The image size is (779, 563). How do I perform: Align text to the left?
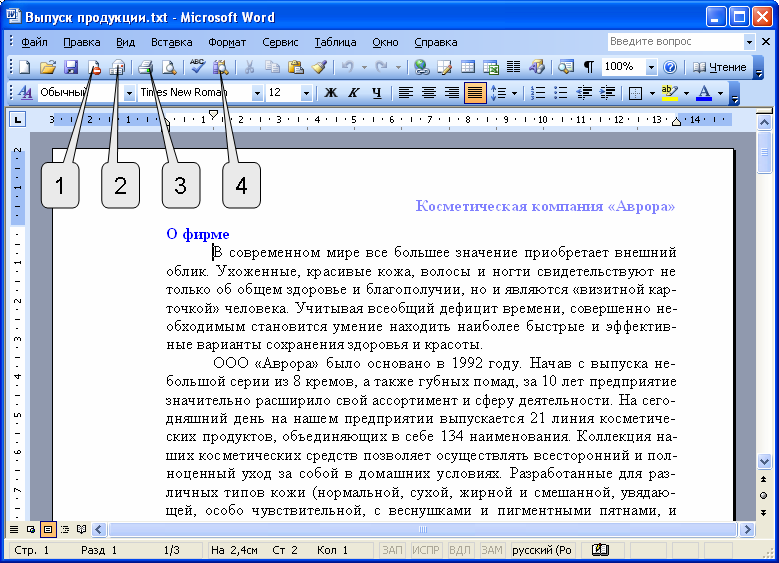[405, 93]
